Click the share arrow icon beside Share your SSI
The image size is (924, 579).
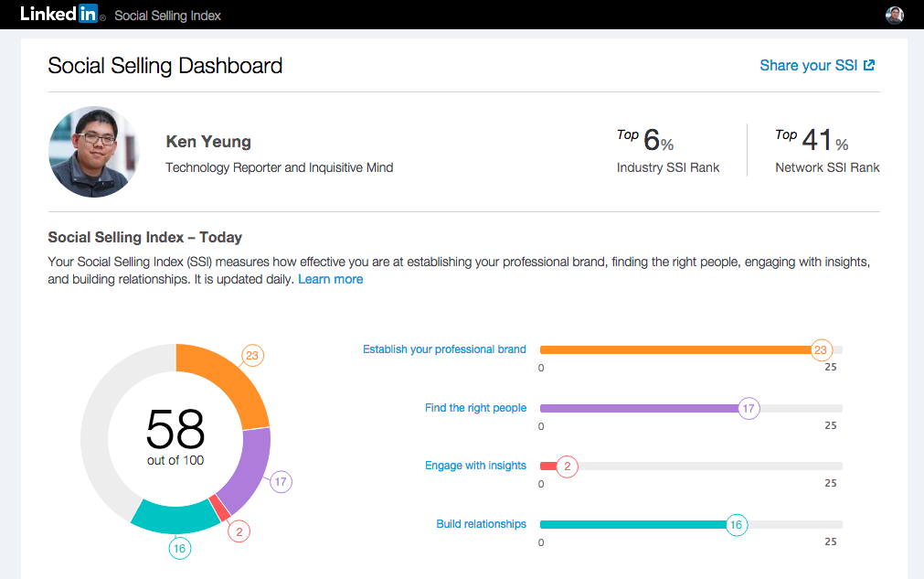coord(869,65)
